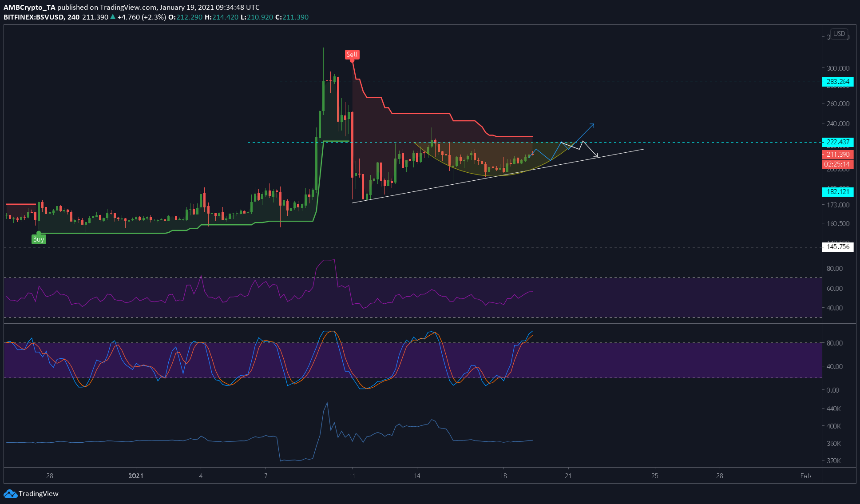Screen dimensions: 860x504
Task: Click the red Sell signal label
Action: 352,55
